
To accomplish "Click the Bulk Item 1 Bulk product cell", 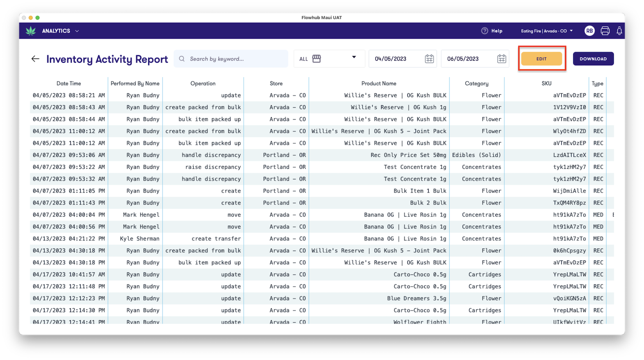I will pos(420,191).
